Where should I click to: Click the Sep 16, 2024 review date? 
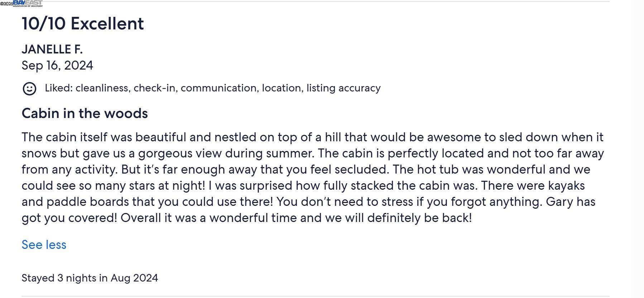[57, 65]
